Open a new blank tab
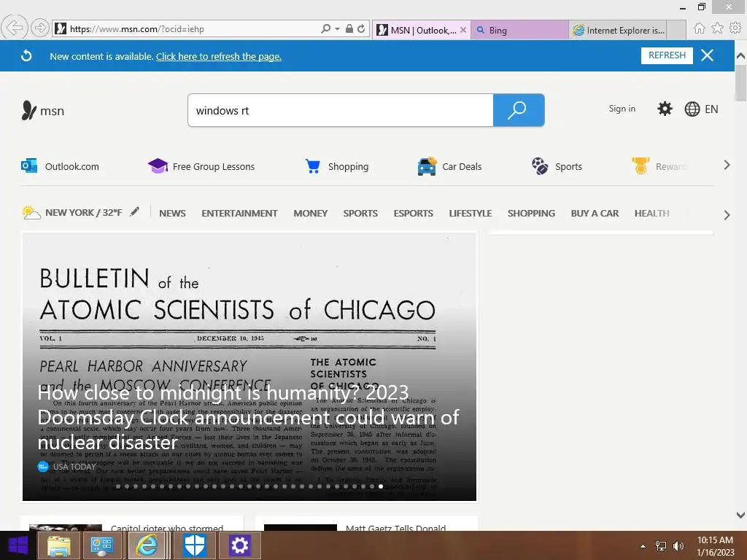747x560 pixels. click(676, 30)
